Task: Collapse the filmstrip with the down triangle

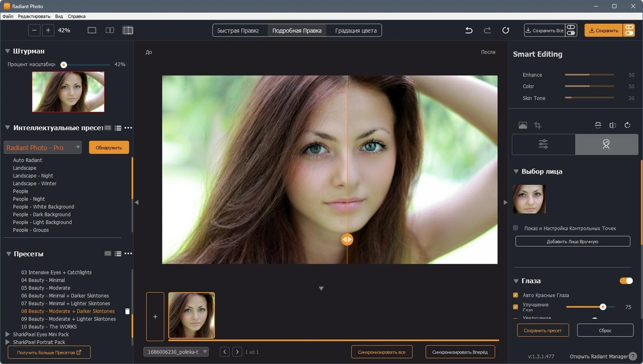Action: pos(322,289)
